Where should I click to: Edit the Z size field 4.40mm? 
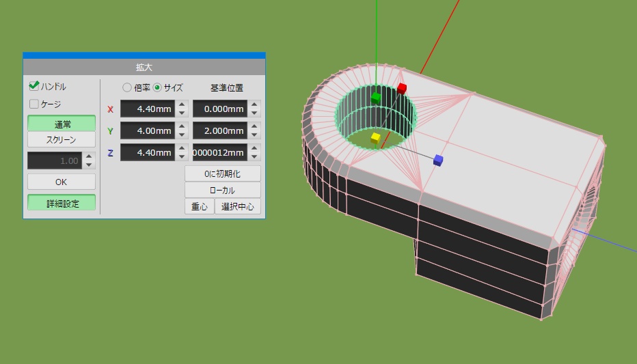148,152
